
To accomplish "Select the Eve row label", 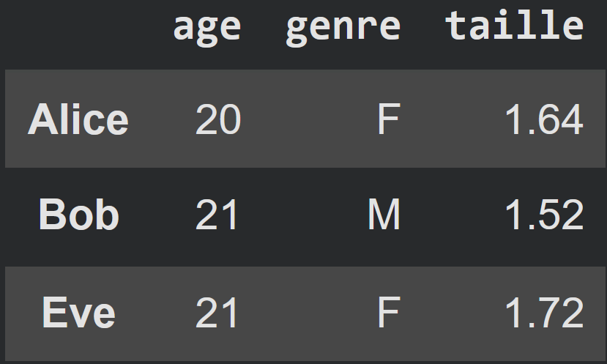I will (78, 313).
